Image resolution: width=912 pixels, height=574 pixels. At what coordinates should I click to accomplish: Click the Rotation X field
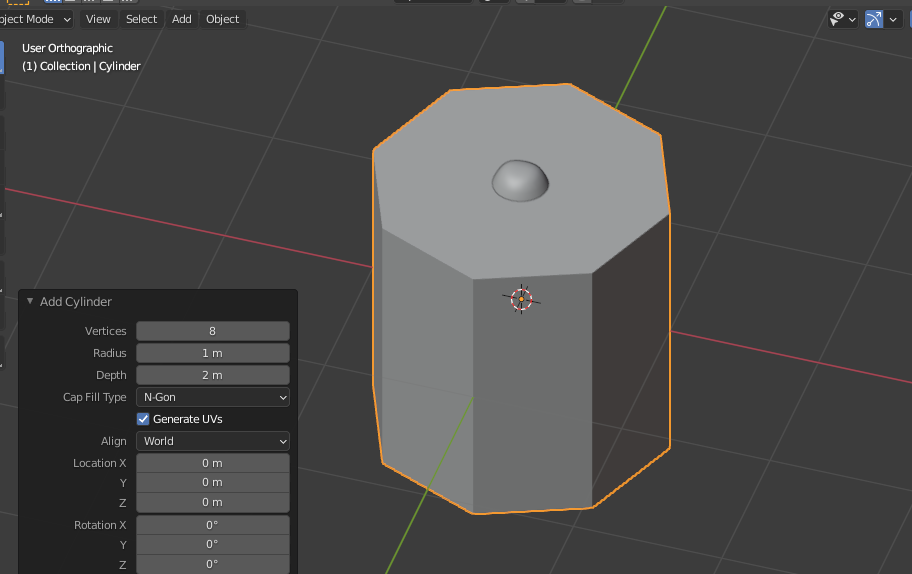coord(212,525)
